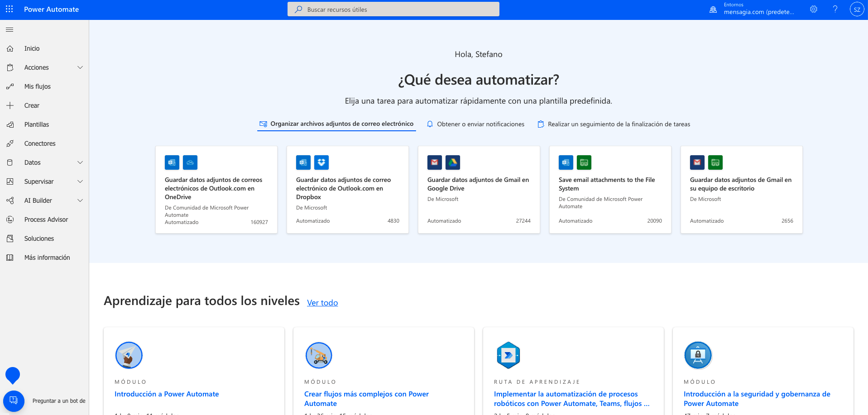
Task: Open Conectores from the sidebar
Action: pyautogui.click(x=40, y=143)
